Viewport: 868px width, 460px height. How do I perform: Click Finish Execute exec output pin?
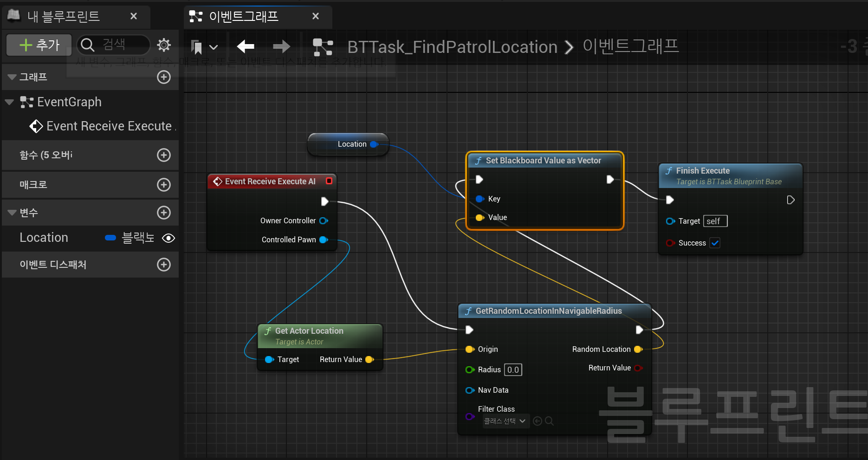tap(791, 200)
